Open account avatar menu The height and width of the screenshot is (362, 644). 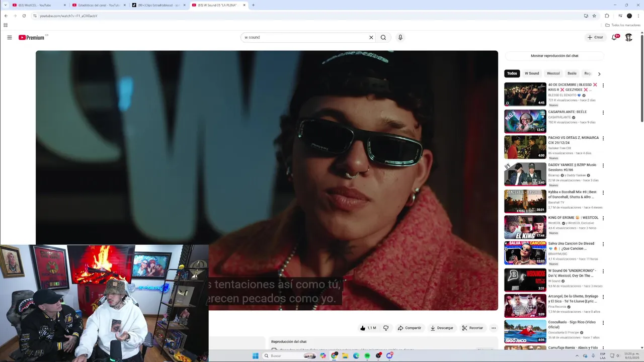(628, 37)
